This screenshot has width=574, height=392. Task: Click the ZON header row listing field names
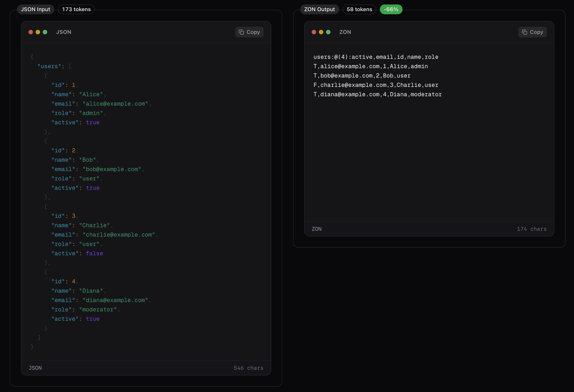376,57
